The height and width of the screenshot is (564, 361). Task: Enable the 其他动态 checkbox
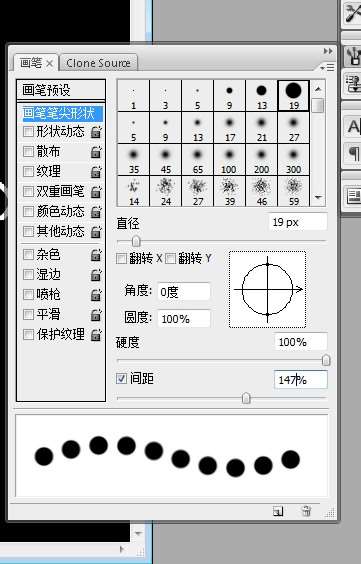click(28, 231)
